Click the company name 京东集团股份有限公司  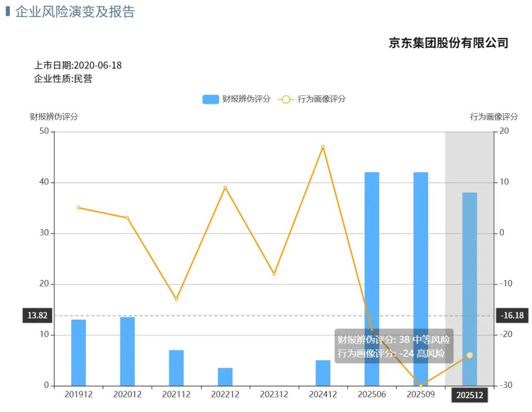(x=448, y=43)
